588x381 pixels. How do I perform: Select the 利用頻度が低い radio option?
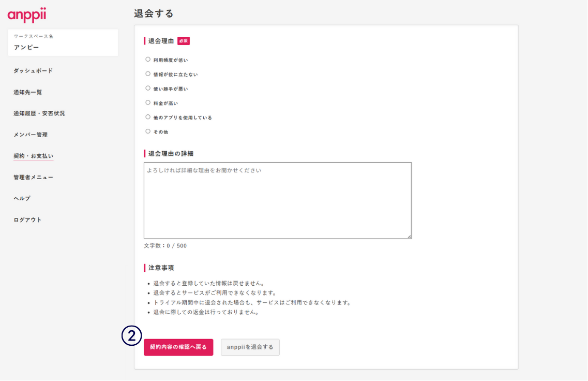(x=148, y=60)
